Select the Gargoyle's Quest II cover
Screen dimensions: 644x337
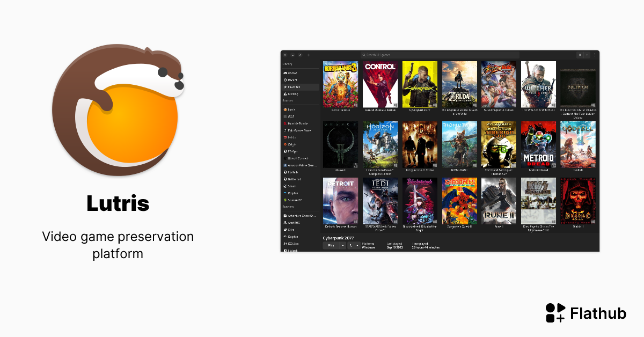(x=459, y=201)
